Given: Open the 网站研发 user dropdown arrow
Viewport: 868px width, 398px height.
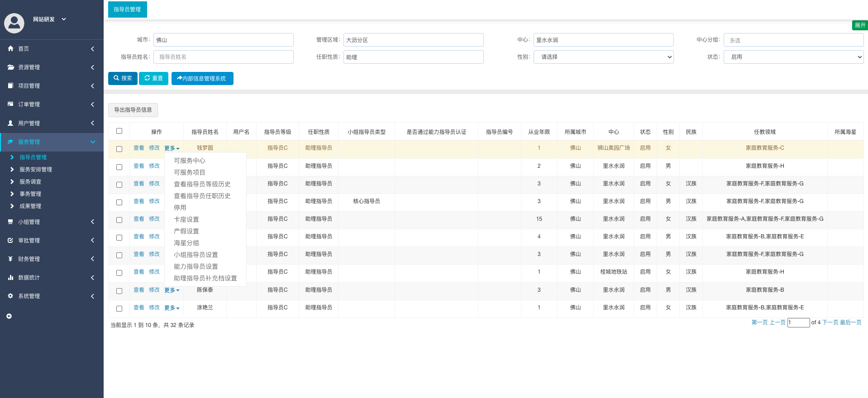Looking at the screenshot, I should coord(64,19).
